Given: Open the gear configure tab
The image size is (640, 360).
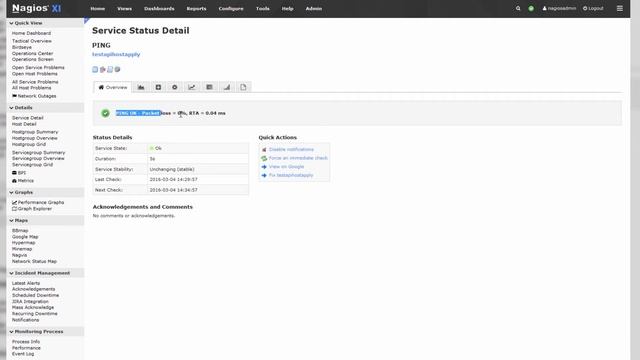Looking at the screenshot, I should [x=175, y=87].
